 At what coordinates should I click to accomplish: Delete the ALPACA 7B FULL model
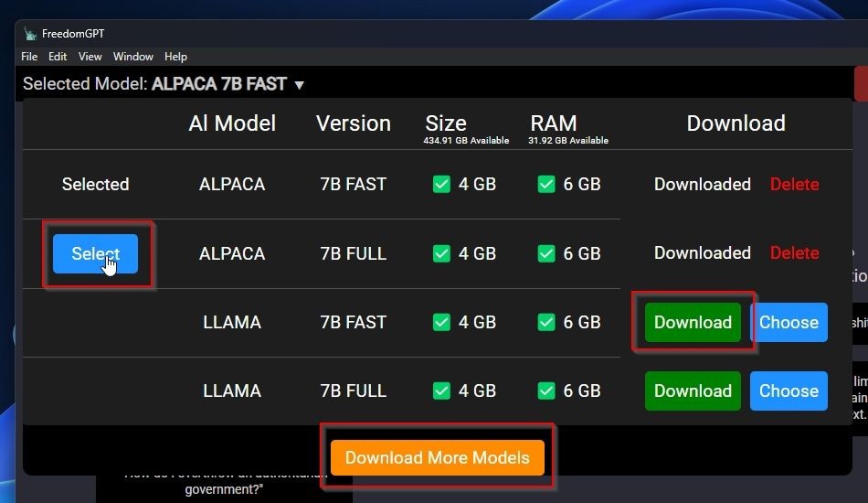[x=794, y=253]
